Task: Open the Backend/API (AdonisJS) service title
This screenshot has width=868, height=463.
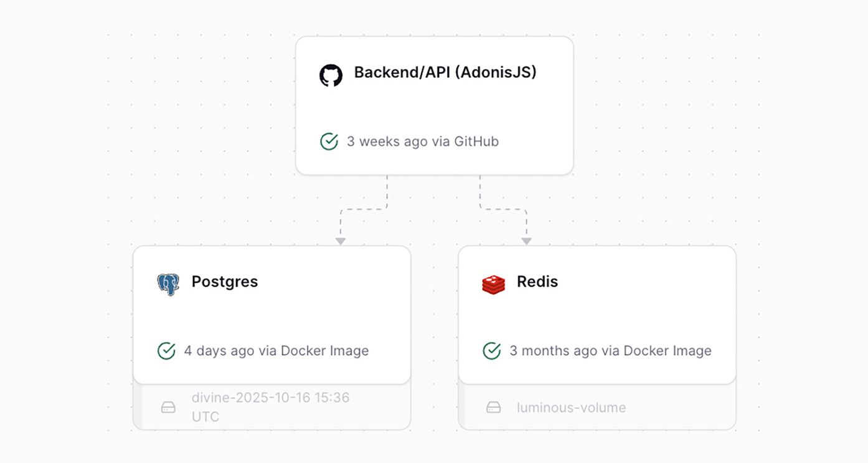Action: (445, 72)
